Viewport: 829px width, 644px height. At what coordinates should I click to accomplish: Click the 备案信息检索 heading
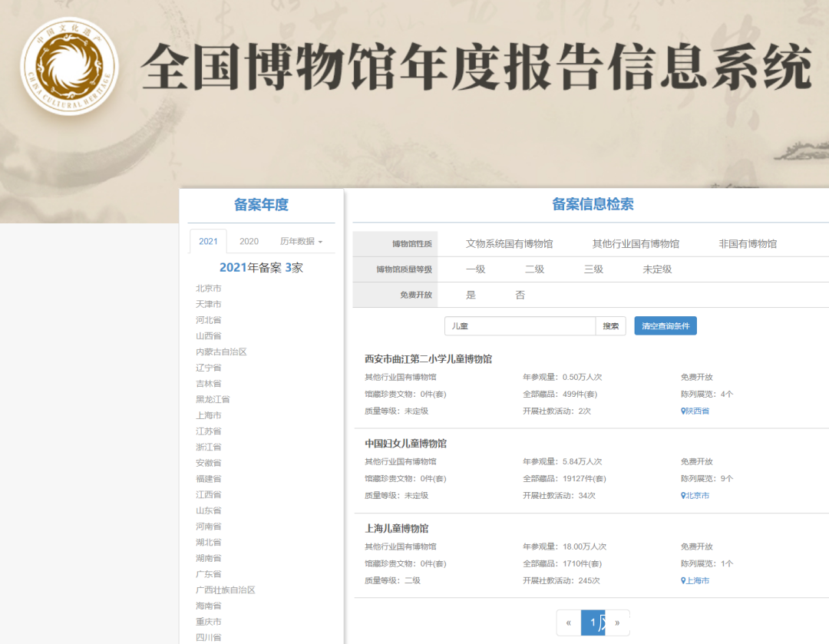coord(593,204)
